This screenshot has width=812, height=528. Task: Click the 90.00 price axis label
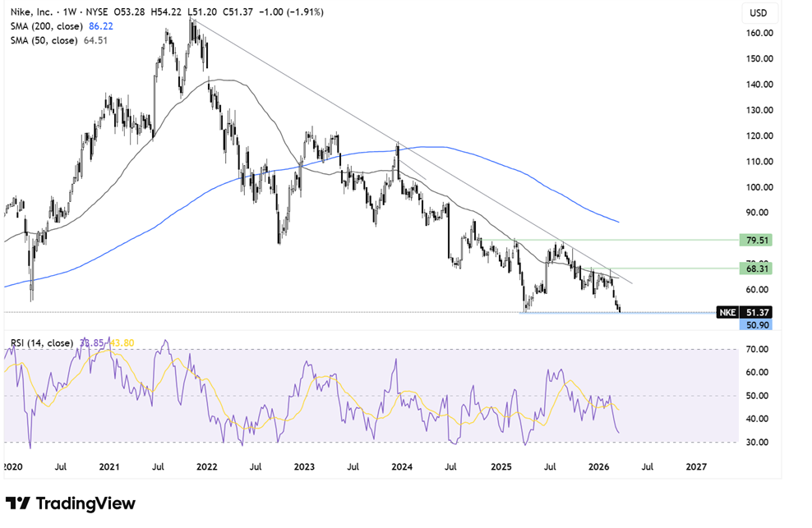757,212
